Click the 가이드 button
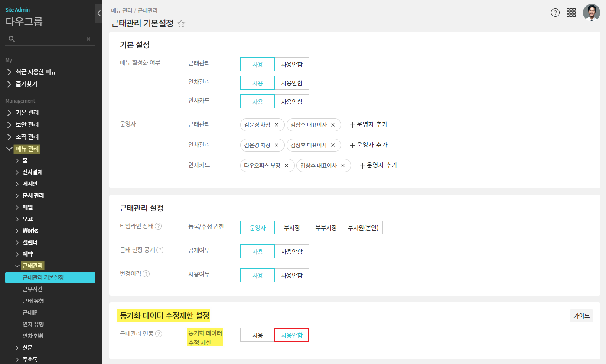The image size is (606, 364). coord(581,316)
